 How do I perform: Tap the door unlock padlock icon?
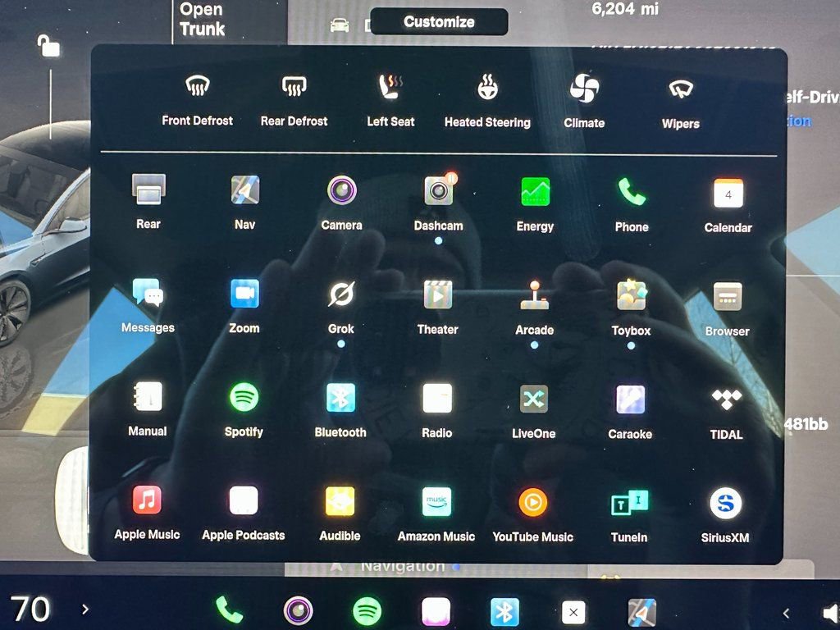49,47
